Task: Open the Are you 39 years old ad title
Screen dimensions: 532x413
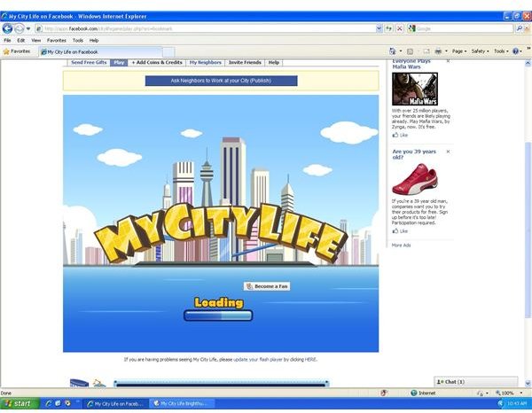Action: (414, 154)
